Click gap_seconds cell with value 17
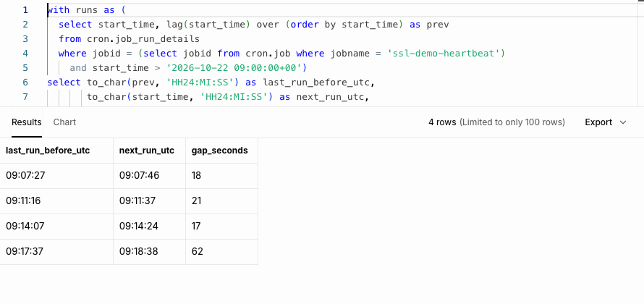The image size is (644, 304). [222, 227]
